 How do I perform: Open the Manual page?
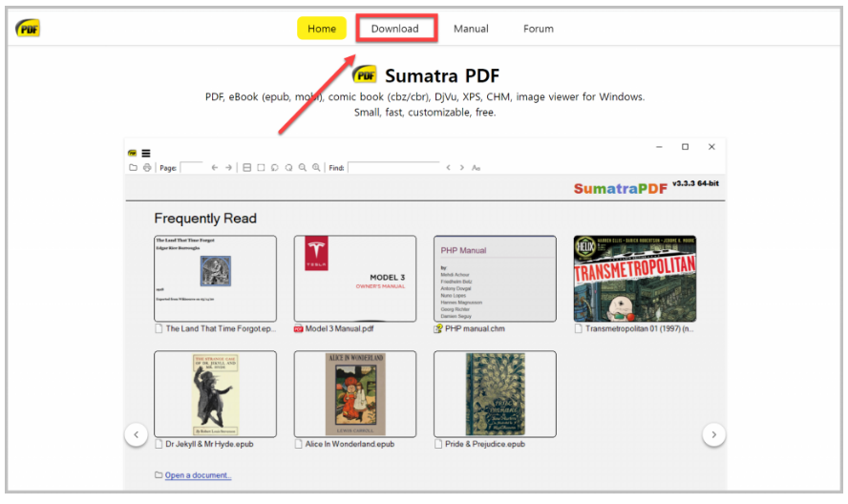471,28
